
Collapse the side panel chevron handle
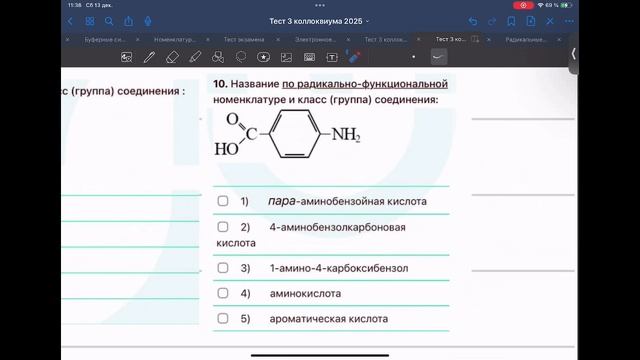(573, 53)
